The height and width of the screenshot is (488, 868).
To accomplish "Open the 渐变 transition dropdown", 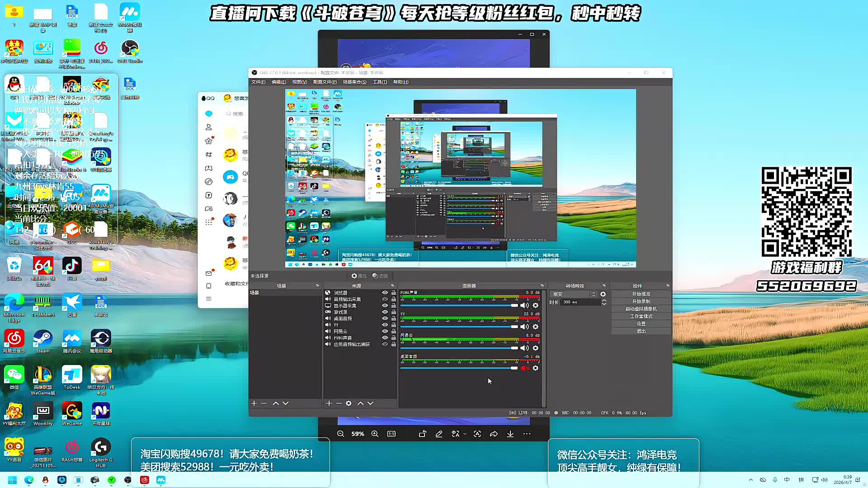I will 574,294.
